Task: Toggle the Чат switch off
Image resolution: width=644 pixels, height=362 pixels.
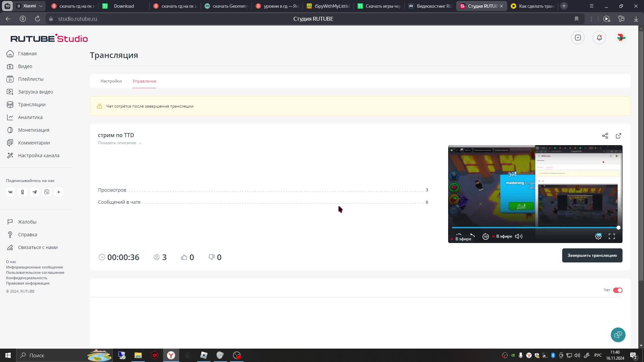Action: tap(618, 290)
